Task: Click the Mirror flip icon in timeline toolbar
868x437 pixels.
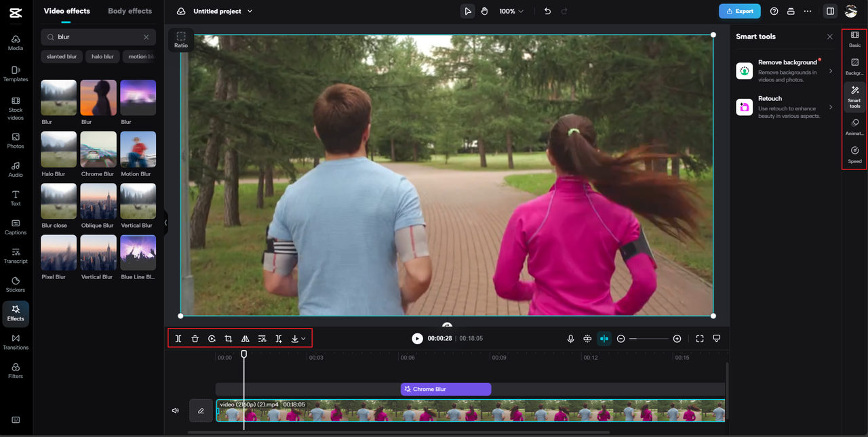Action: click(x=245, y=339)
